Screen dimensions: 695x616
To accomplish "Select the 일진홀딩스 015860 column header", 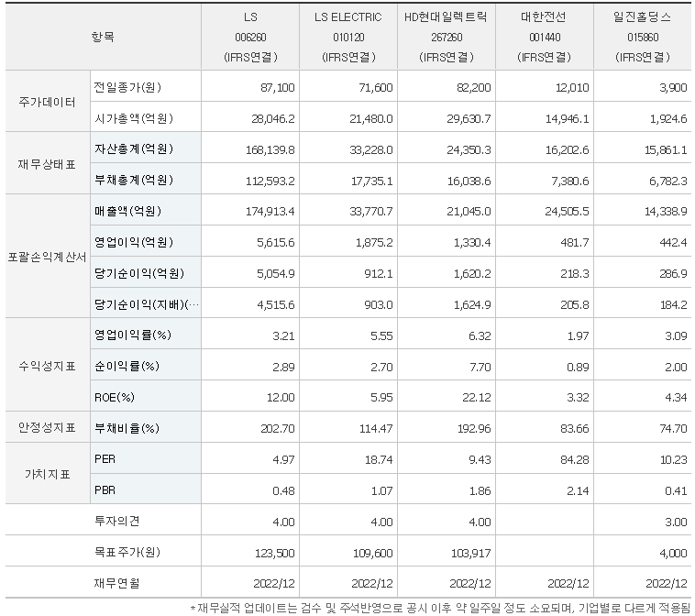I will 643,37.
